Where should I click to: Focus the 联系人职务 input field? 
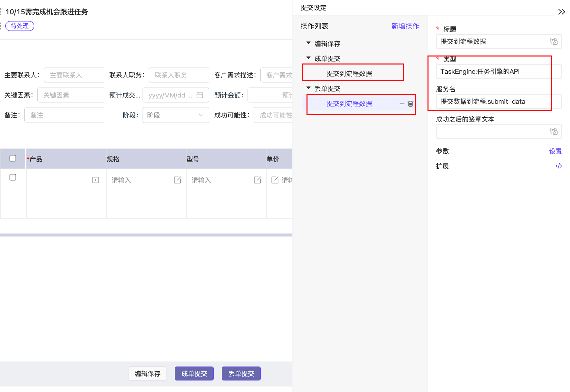pos(179,75)
